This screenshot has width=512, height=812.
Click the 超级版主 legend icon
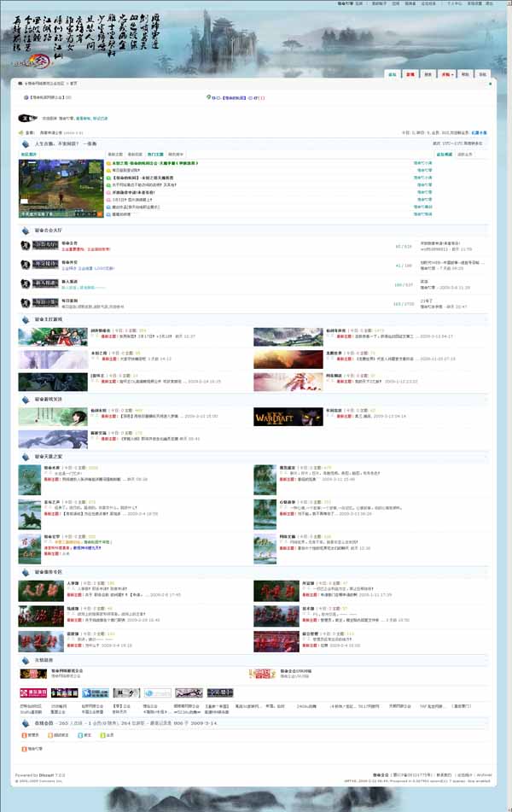[50, 735]
